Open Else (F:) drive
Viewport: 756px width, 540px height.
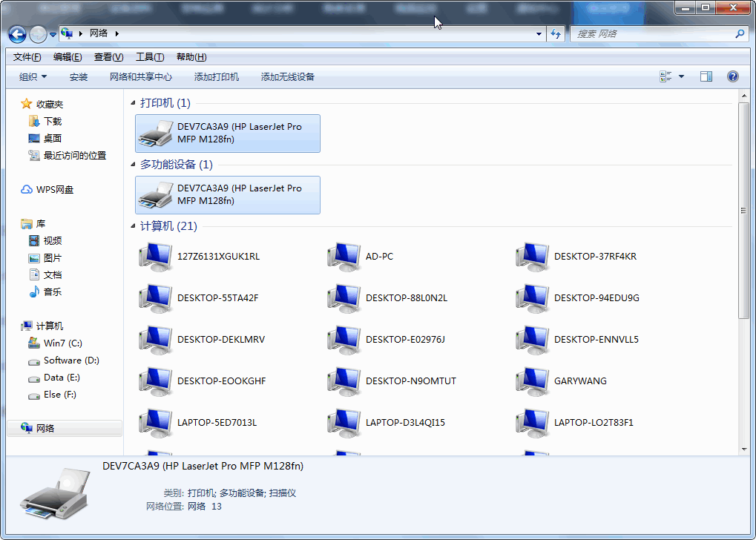pos(53,395)
